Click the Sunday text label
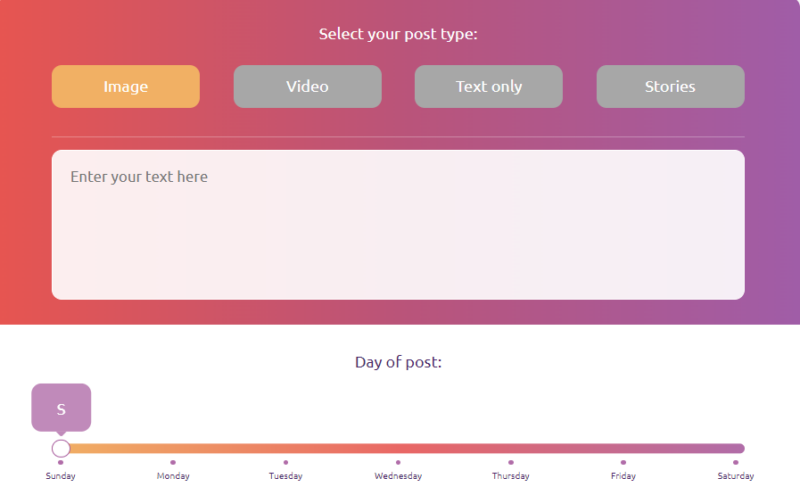 tap(61, 476)
